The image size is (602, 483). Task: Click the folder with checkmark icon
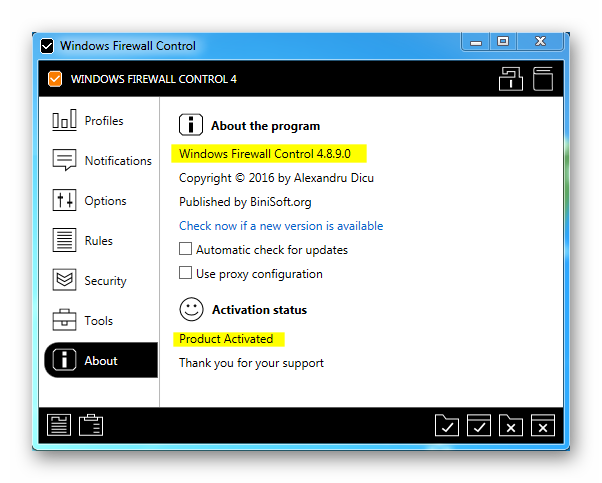447,425
